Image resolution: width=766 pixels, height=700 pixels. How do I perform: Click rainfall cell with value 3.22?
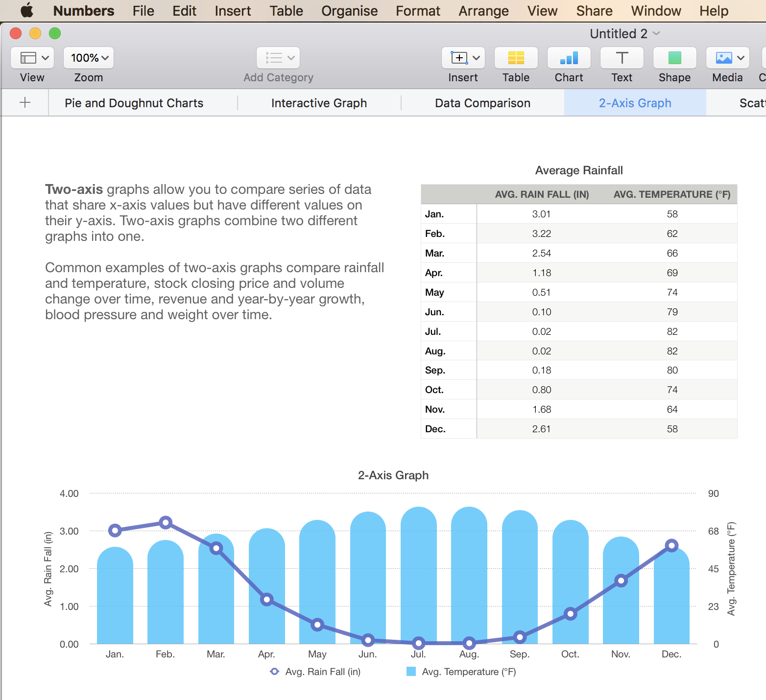542,233
